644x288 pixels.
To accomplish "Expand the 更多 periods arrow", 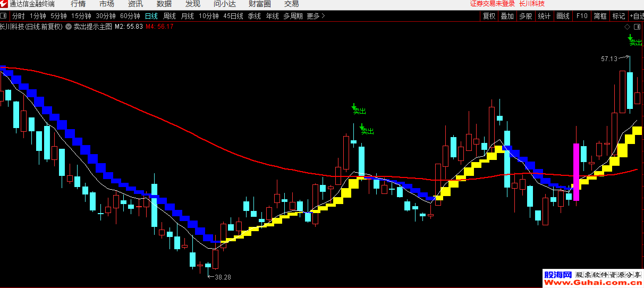I will click(x=323, y=16).
